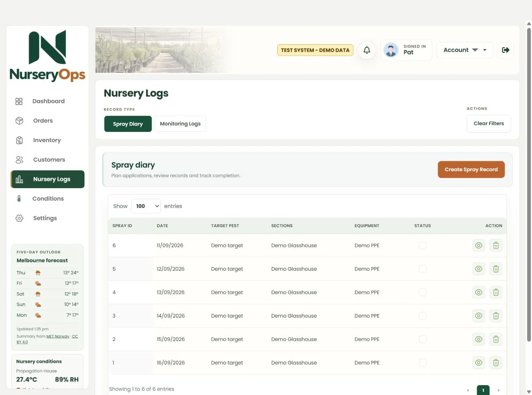Screen dimensions: 532x395
Task: Go to Orders page
Action: [47, 121]
